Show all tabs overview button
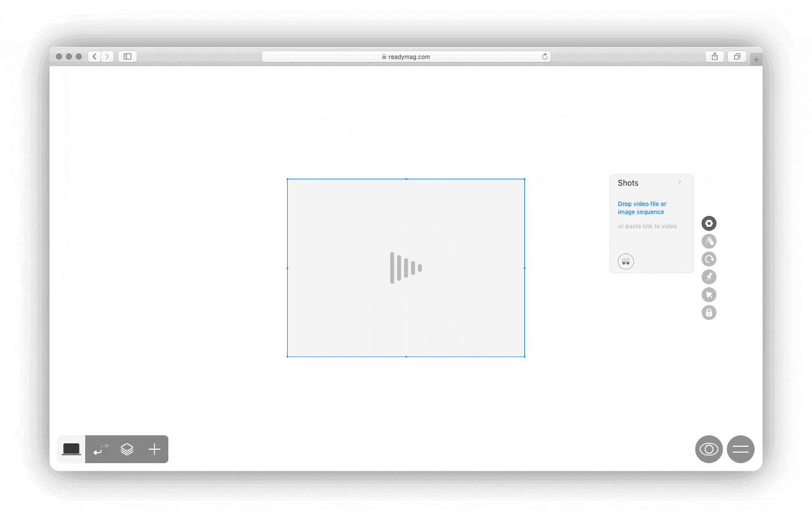 [x=737, y=56]
